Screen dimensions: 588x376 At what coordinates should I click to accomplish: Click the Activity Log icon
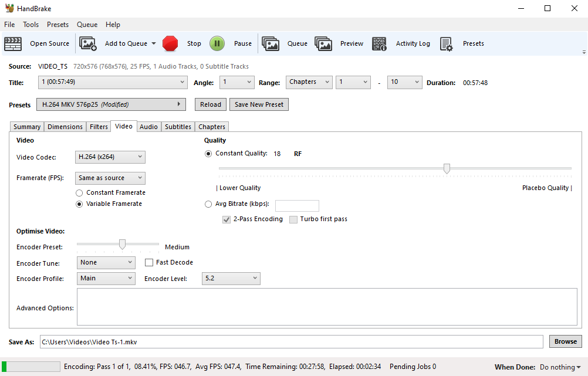tap(379, 44)
